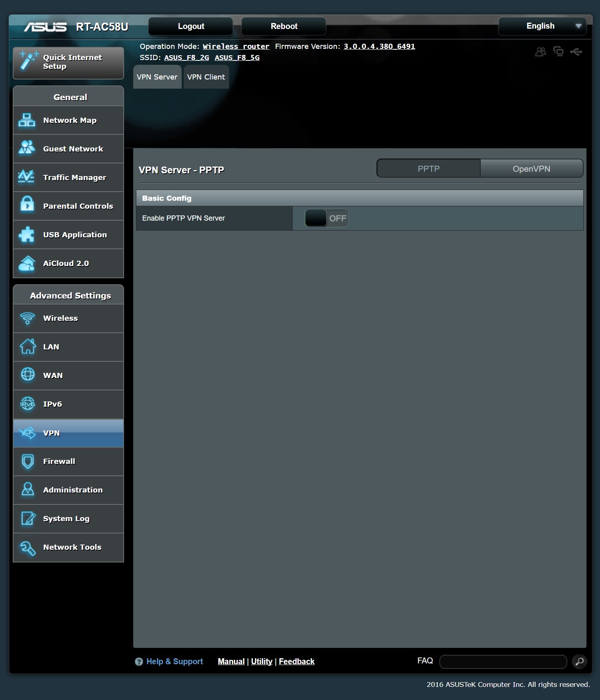This screenshot has width=600, height=700.
Task: Select PPTP server mode
Action: 428,169
